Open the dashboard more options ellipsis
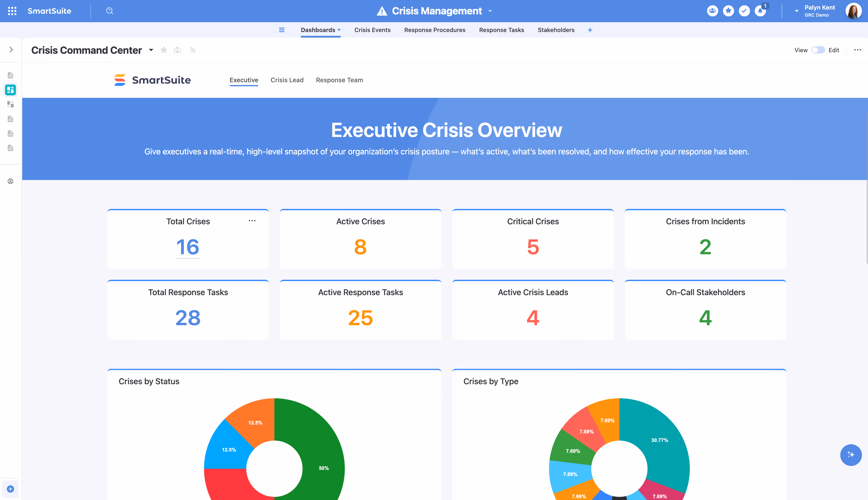868x500 pixels. coord(857,50)
